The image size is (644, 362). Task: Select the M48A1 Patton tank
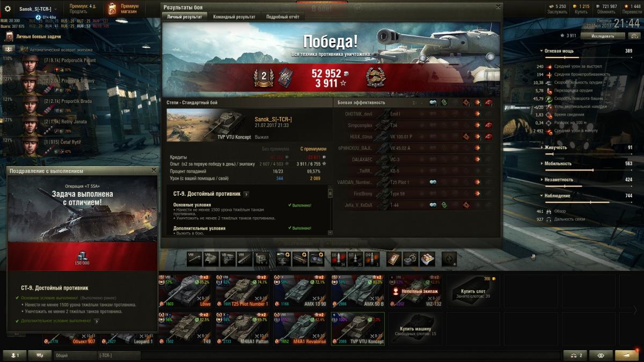point(243,329)
